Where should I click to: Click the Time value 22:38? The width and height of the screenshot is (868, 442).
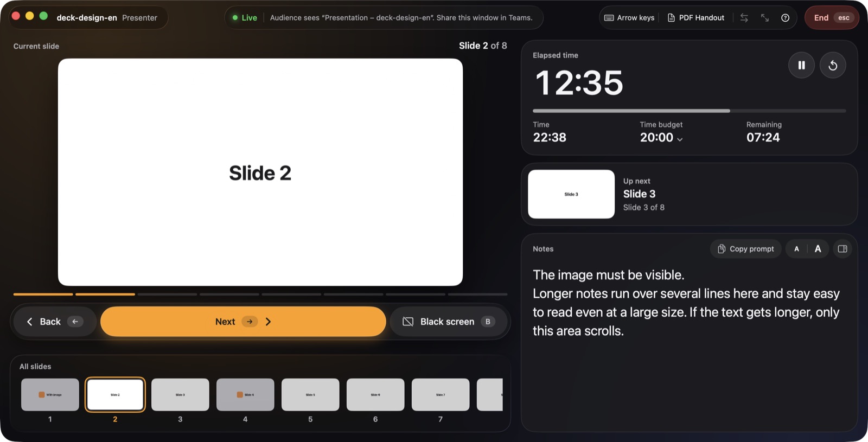coord(550,138)
